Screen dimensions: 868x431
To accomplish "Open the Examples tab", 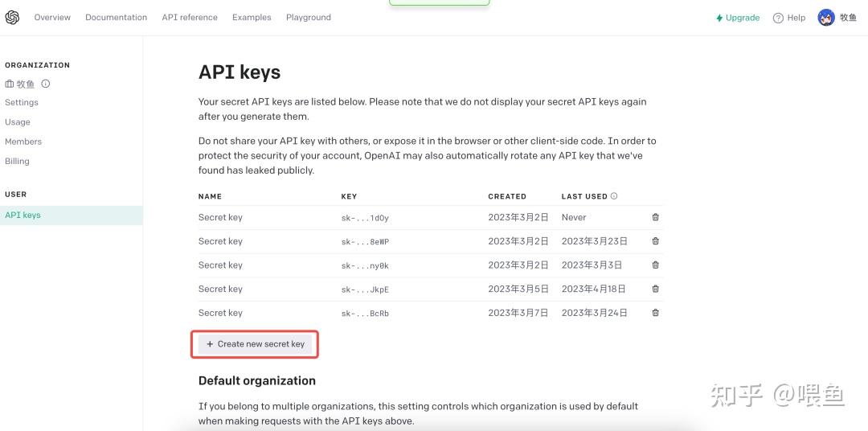I will [x=252, y=18].
